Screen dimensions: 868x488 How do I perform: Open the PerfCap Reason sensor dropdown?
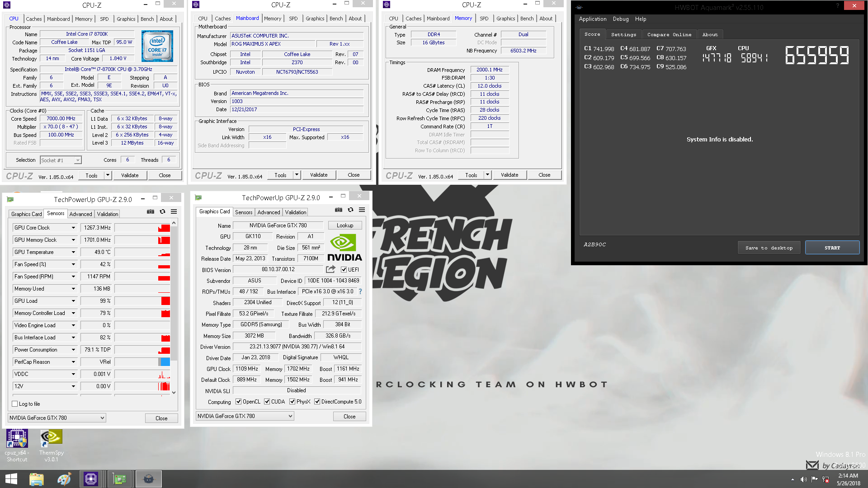pos(73,362)
